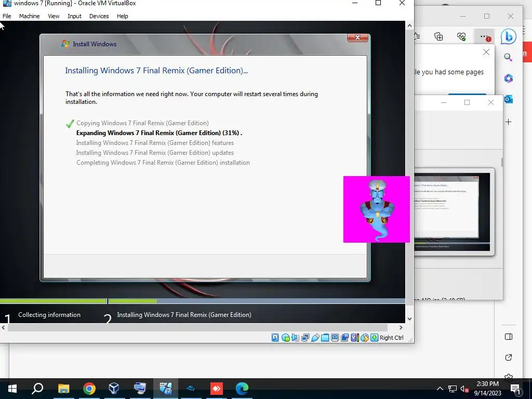This screenshot has width=532, height=399.
Task: Open the View menu in VirtualBox
Action: tap(54, 16)
